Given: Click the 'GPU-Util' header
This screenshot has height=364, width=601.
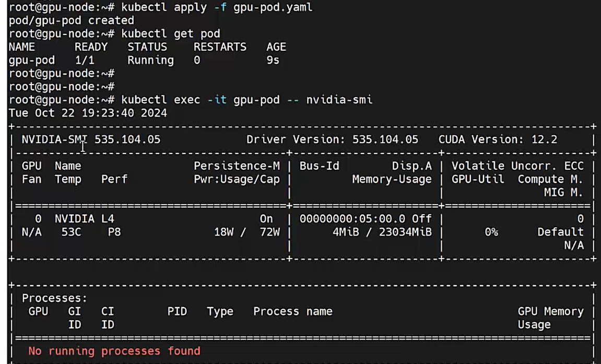Looking at the screenshot, I should [x=478, y=179].
